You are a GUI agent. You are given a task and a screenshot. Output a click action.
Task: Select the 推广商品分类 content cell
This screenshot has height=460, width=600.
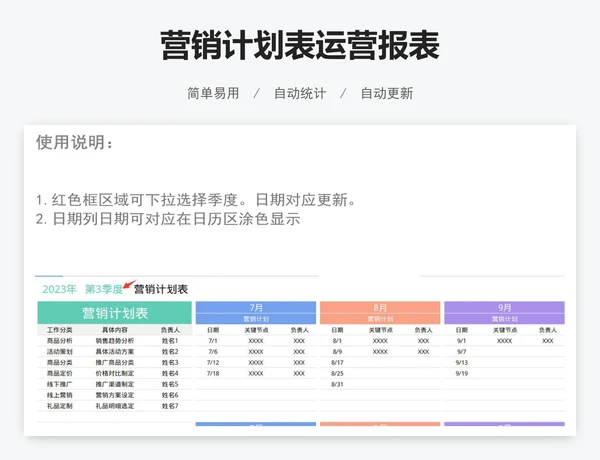115,362
